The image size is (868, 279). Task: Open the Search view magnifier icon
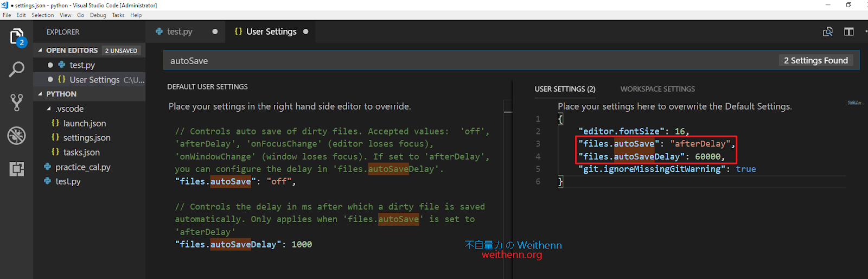point(16,69)
